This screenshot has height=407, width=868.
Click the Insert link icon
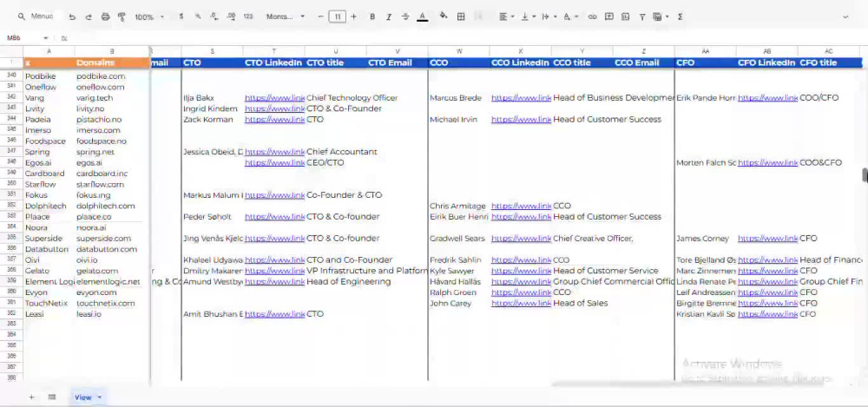coord(592,16)
